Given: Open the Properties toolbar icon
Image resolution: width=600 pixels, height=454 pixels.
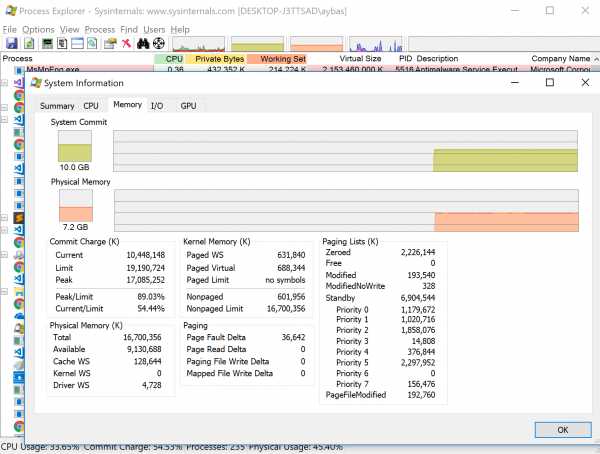Looking at the screenshot, I should (x=110, y=43).
